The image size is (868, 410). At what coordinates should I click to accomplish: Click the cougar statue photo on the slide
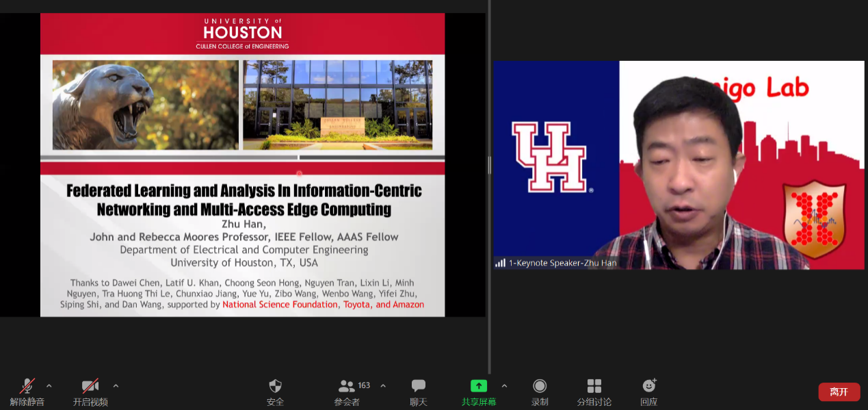146,105
